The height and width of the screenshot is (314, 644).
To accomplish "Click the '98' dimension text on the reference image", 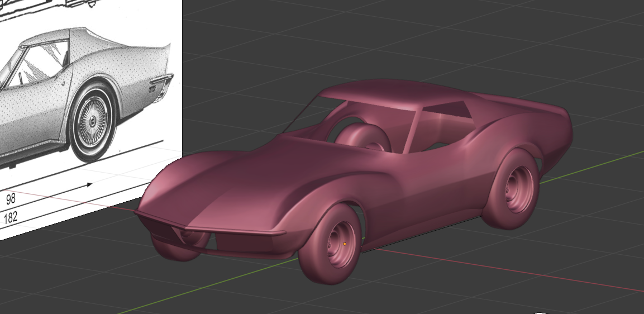I will point(10,199).
